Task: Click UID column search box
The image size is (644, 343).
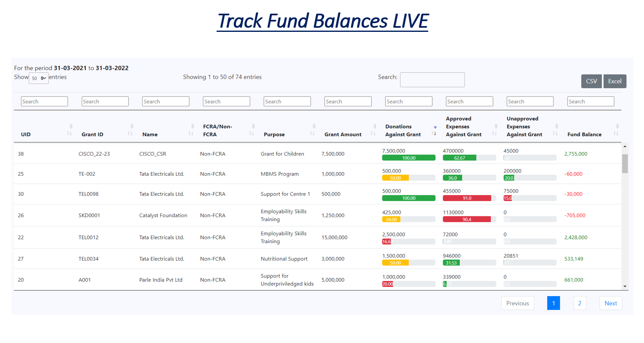Action: coord(45,101)
